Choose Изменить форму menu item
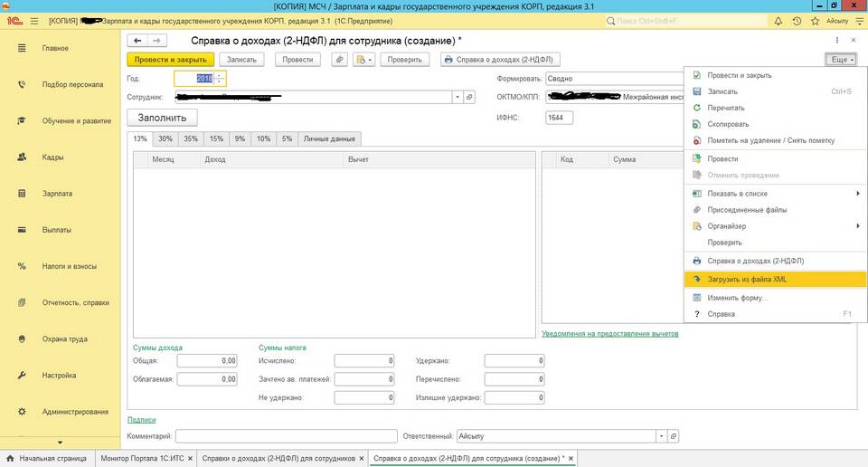The width and height of the screenshot is (868, 467). (x=776, y=298)
